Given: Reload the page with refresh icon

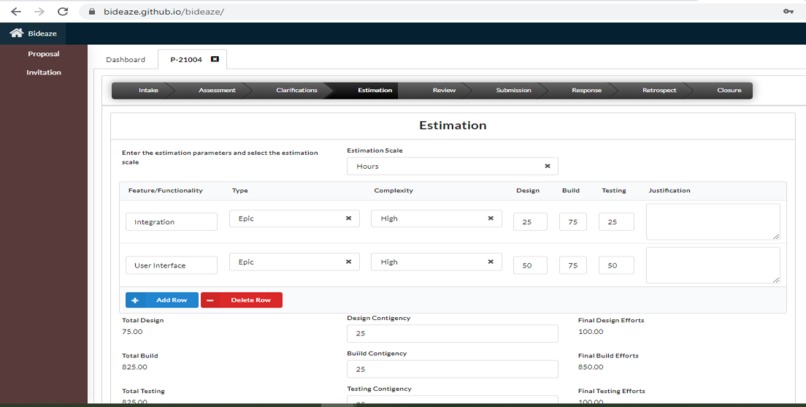Looking at the screenshot, I should pyautogui.click(x=63, y=11).
